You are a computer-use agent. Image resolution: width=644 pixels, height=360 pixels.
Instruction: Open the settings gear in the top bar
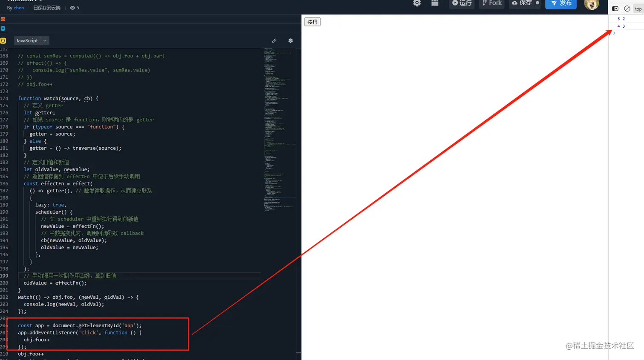coord(417,3)
